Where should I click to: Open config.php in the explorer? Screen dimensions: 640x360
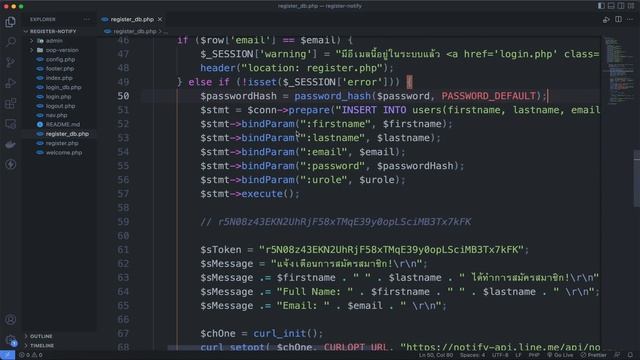click(60, 60)
